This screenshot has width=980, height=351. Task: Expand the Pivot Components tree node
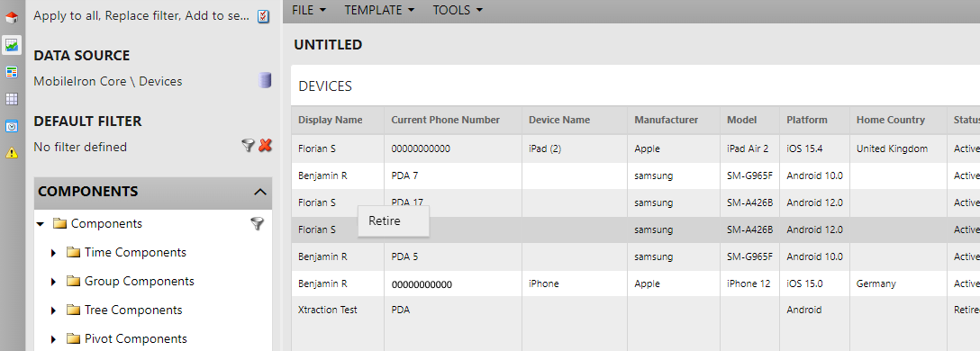54,339
